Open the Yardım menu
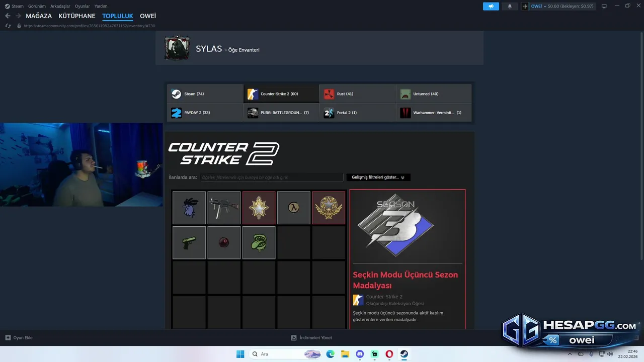The height and width of the screenshot is (362, 644). pyautogui.click(x=101, y=6)
